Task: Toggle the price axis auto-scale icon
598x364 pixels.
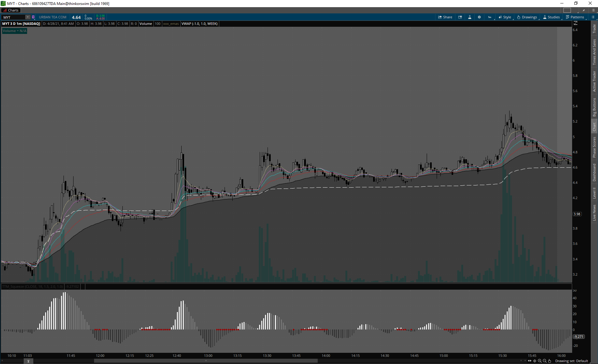Action: coord(576,23)
